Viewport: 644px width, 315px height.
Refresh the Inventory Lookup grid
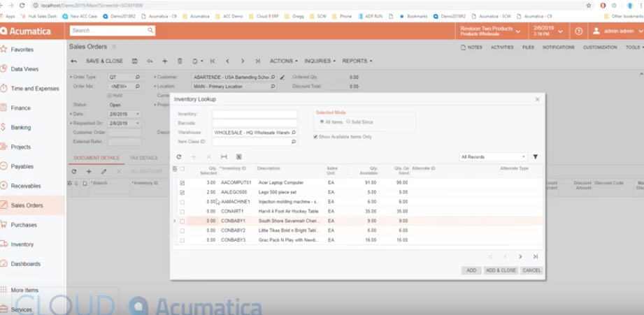(x=179, y=156)
